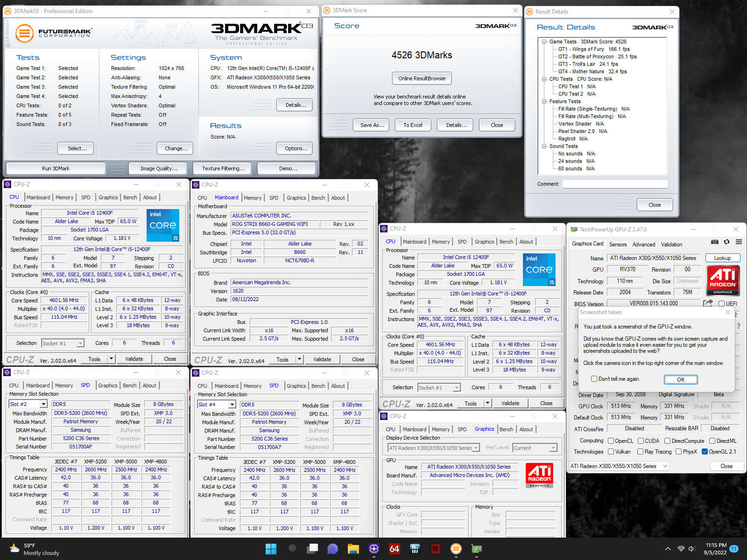Screen dimensions: 747x560
Task: Click the red 64 icon on taskbar
Action: point(394,549)
